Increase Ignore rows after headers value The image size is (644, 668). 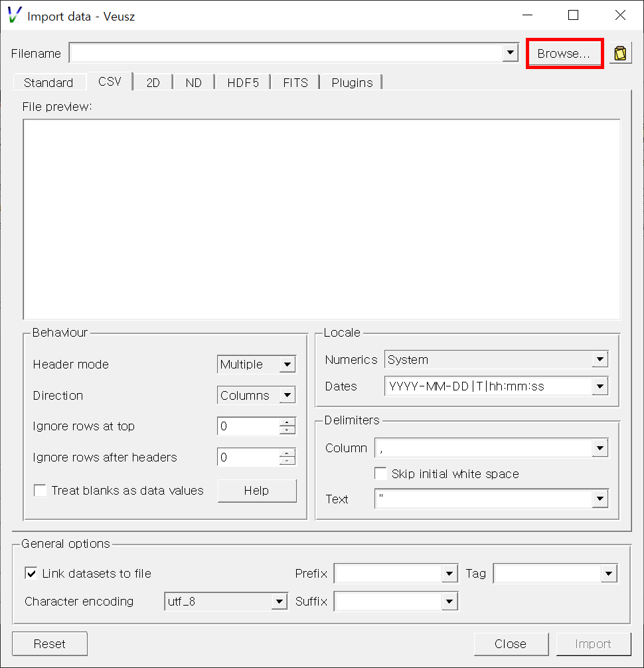[x=287, y=454]
